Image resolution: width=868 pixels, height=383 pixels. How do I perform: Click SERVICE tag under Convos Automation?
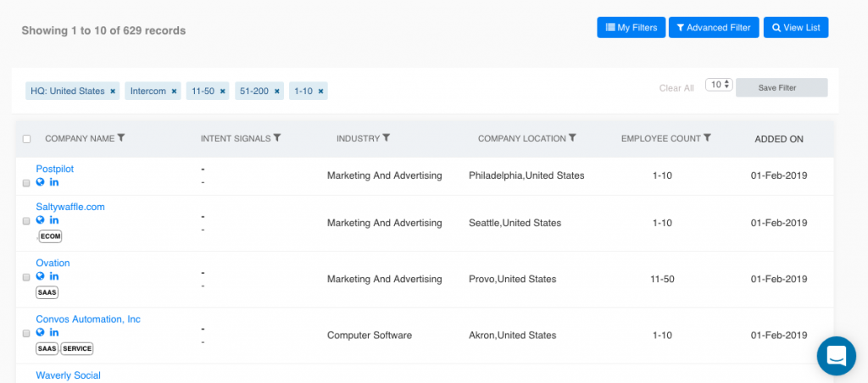77,349
